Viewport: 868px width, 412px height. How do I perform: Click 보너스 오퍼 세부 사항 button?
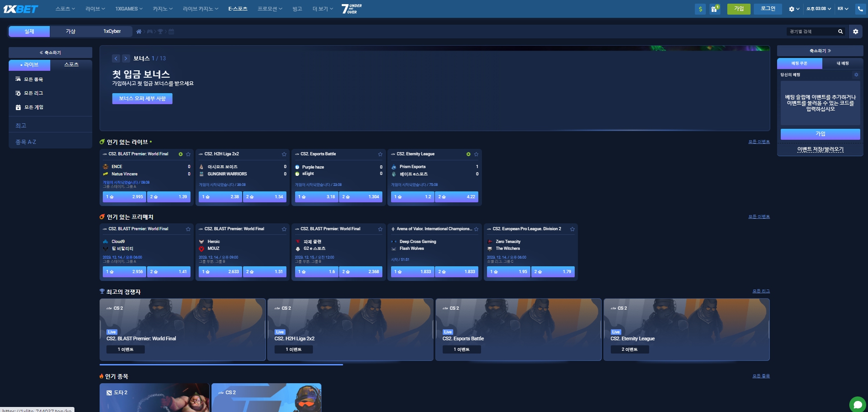pos(143,99)
